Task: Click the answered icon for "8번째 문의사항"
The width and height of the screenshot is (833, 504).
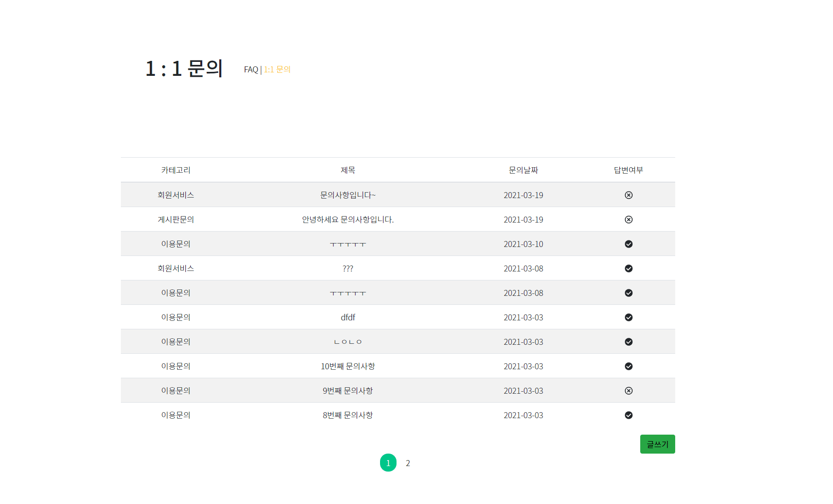Action: [628, 415]
